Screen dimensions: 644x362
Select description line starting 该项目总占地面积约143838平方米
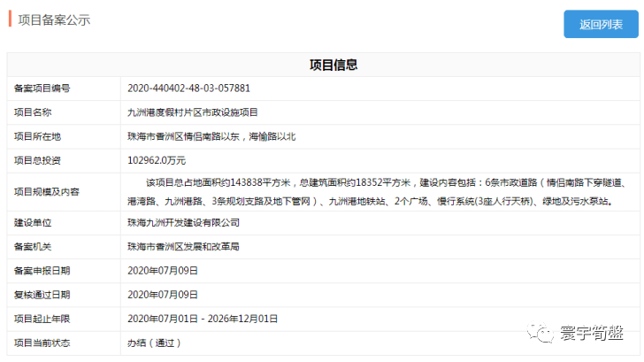[x=386, y=182]
